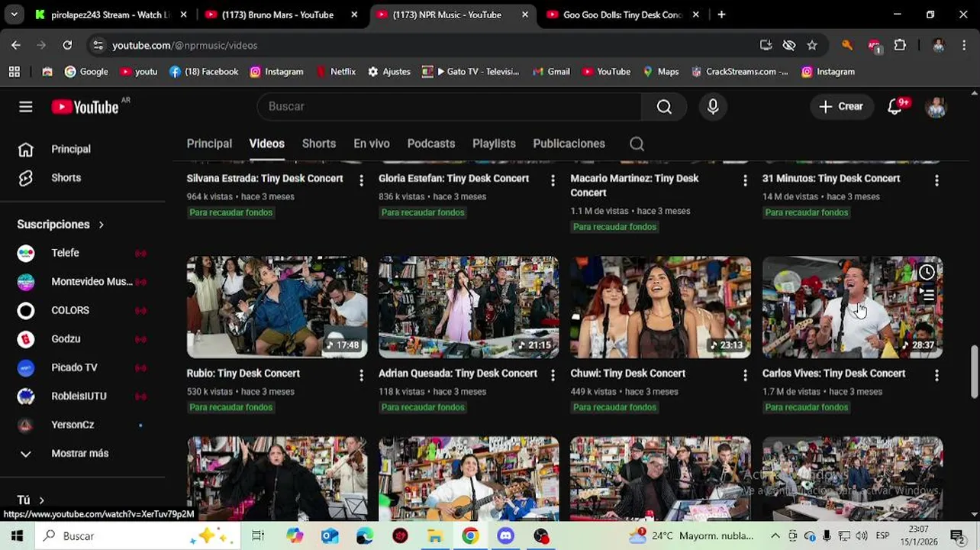Screen dimensions: 980x550
Task: Open options for Macario Martinez video
Action: [x=745, y=180]
